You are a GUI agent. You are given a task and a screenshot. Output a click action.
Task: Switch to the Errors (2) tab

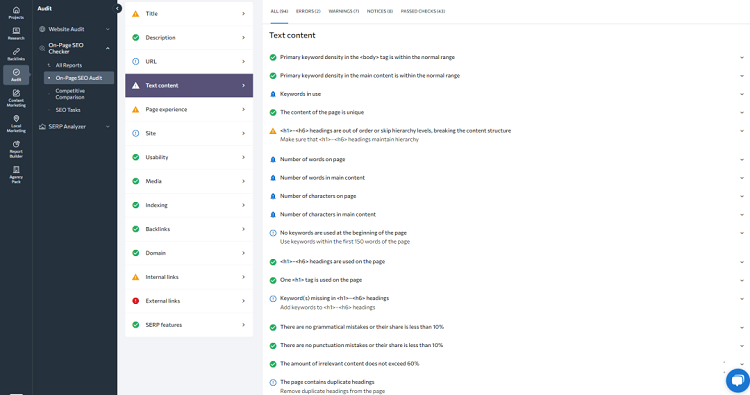tap(308, 11)
